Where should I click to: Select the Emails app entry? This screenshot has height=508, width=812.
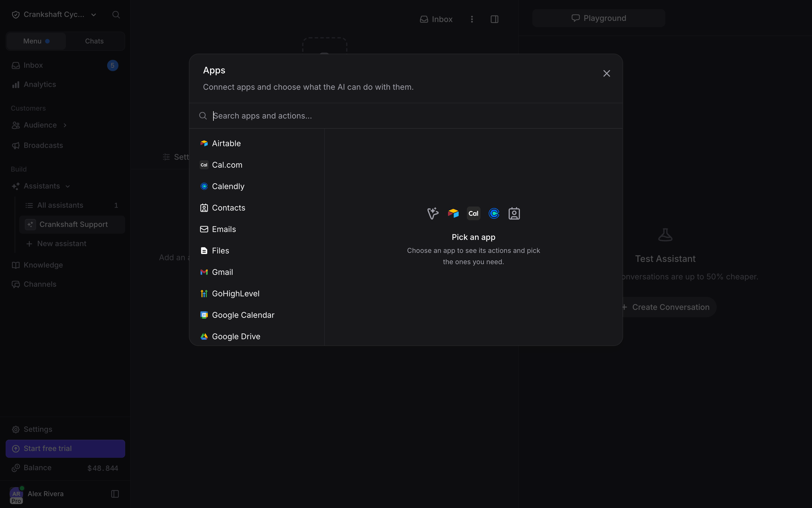257,229
